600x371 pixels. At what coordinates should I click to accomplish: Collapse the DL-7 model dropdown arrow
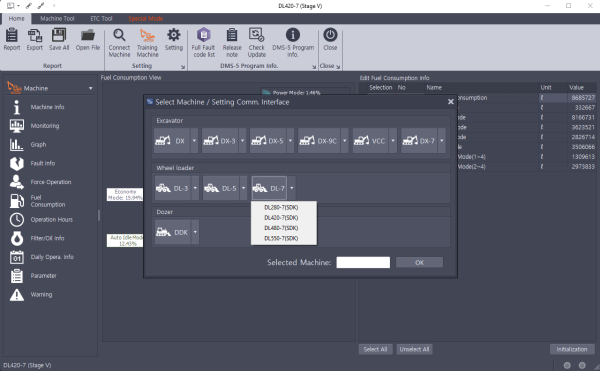coord(292,188)
